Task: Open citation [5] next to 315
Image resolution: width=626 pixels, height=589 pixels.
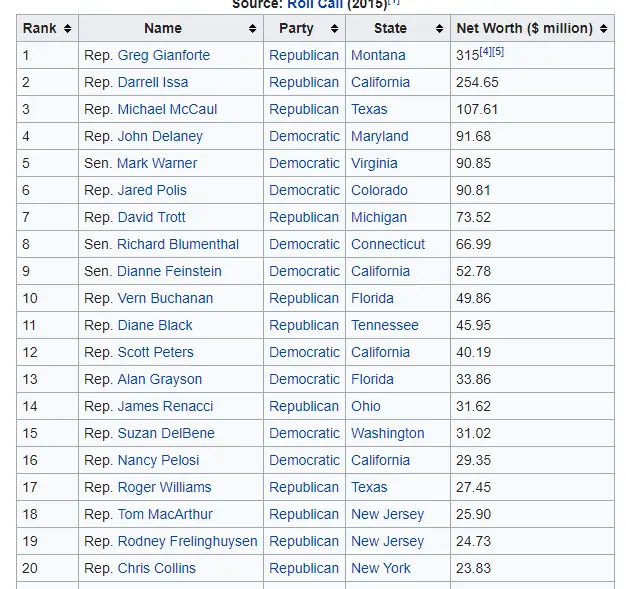Action: (x=498, y=52)
